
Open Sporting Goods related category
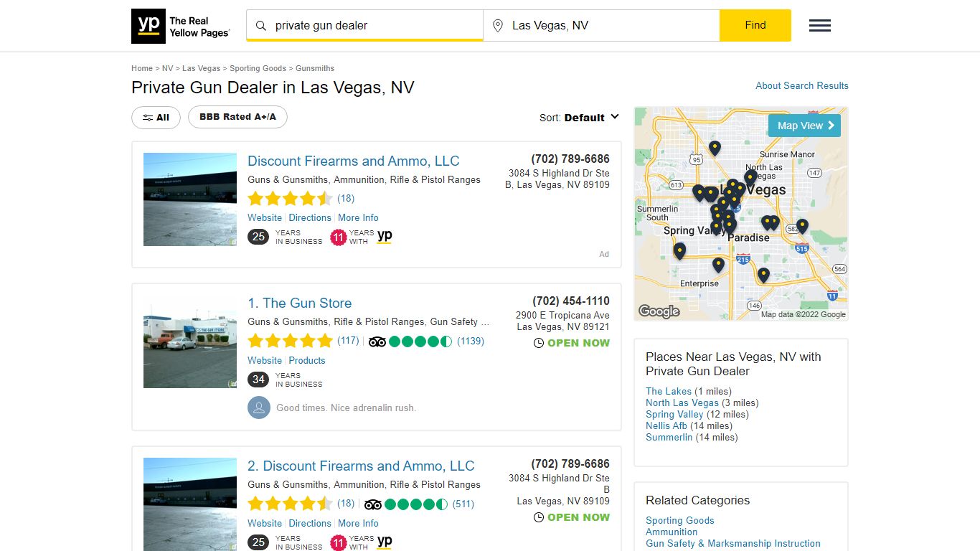680,520
